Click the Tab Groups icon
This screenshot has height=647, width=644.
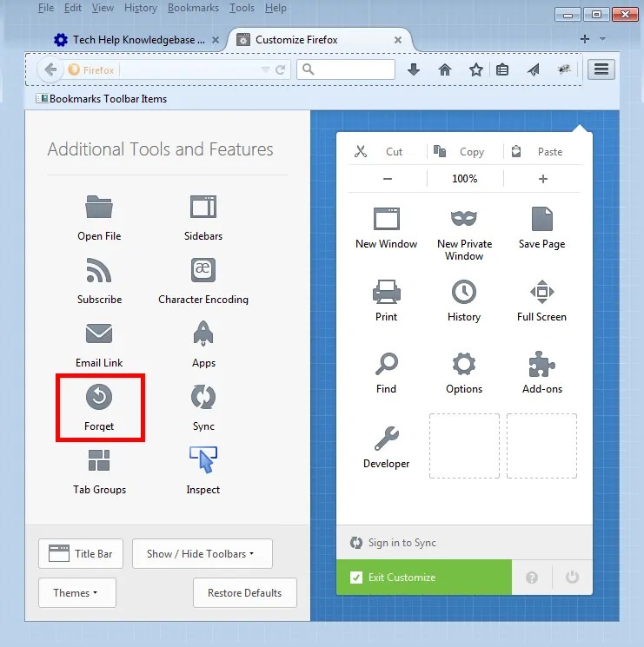(x=99, y=460)
